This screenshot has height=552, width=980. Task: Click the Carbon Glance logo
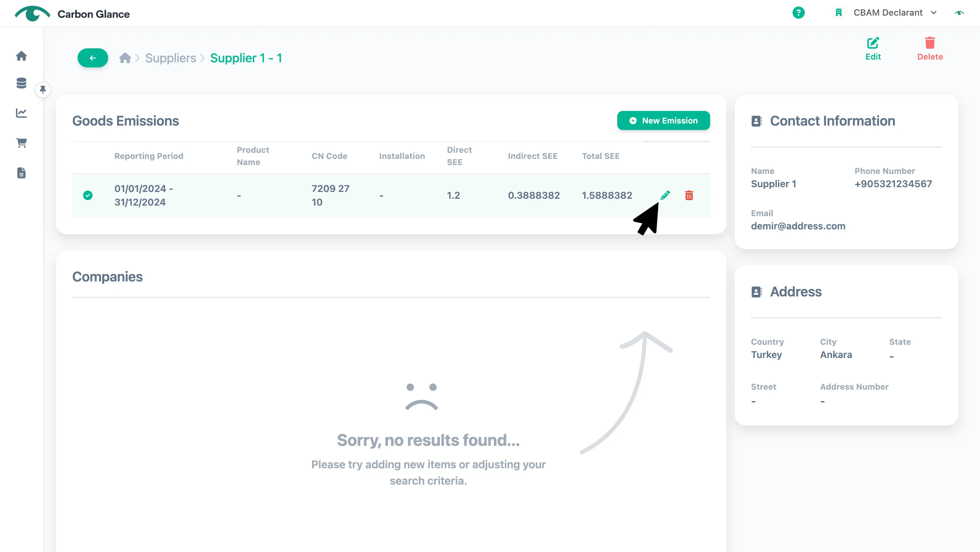point(72,14)
